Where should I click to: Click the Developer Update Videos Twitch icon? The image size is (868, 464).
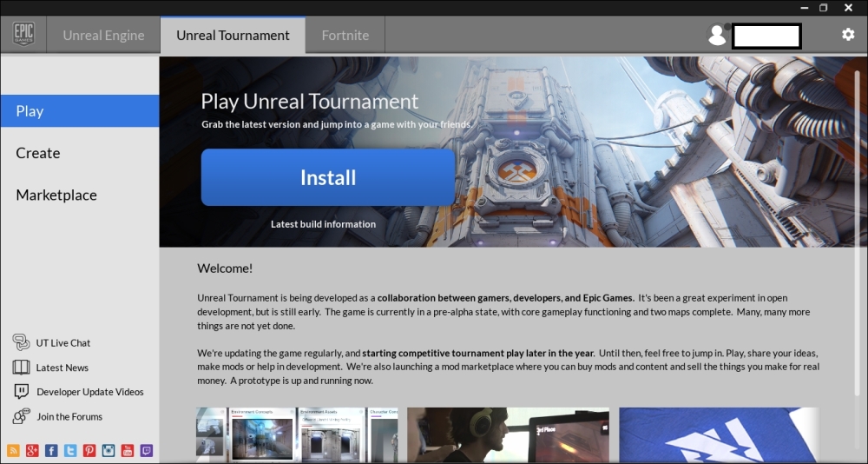[x=21, y=392]
